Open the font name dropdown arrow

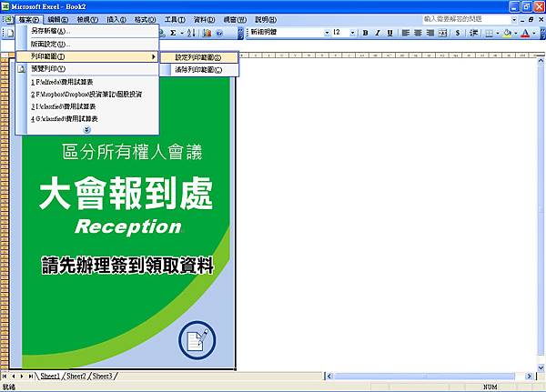point(327,33)
